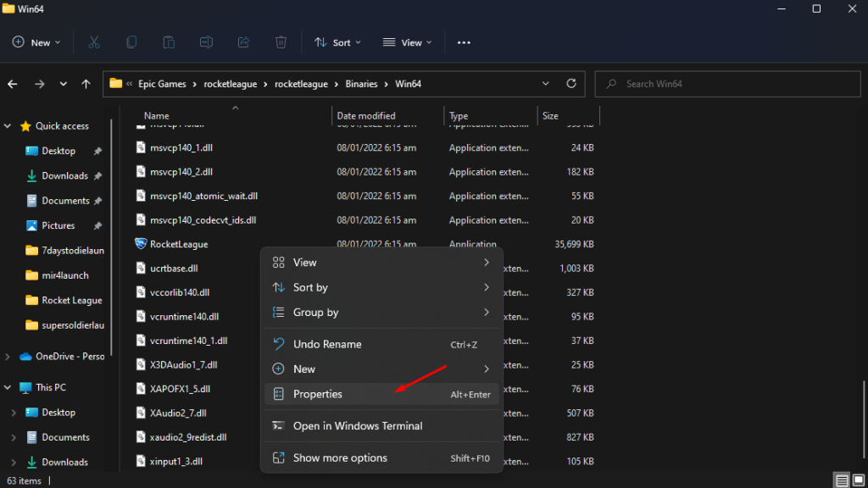This screenshot has height=488, width=868.
Task: Open supersoldierlau folder in Quick access
Action: (x=64, y=325)
